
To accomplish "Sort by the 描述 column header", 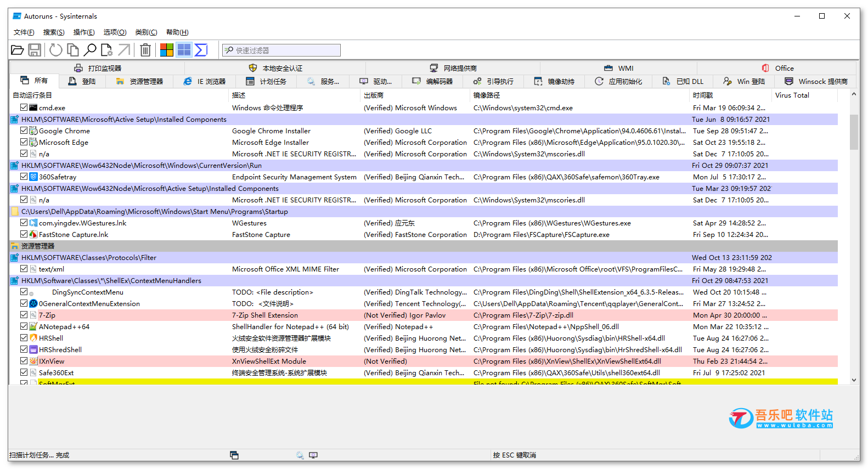I will (295, 95).
